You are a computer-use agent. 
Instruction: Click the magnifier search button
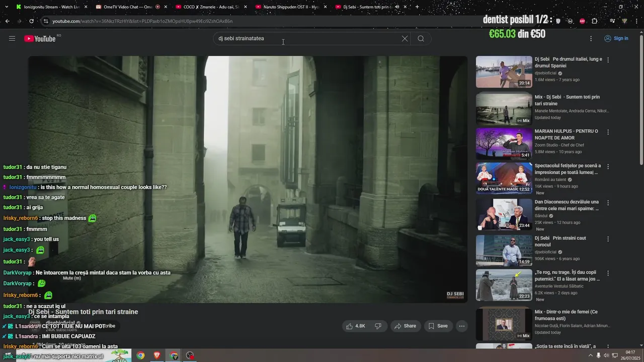click(421, 39)
